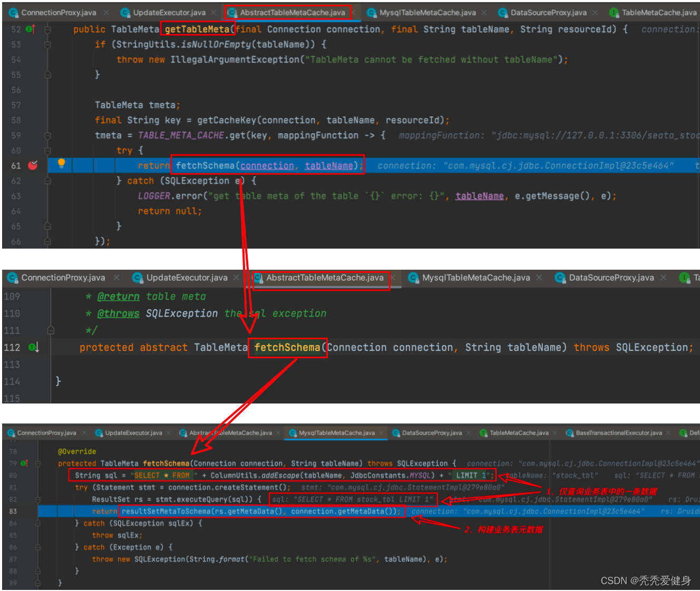Close BaseTransactionalExecutor.java tab in bottom editor
This screenshot has width=700, height=591.
[x=668, y=433]
